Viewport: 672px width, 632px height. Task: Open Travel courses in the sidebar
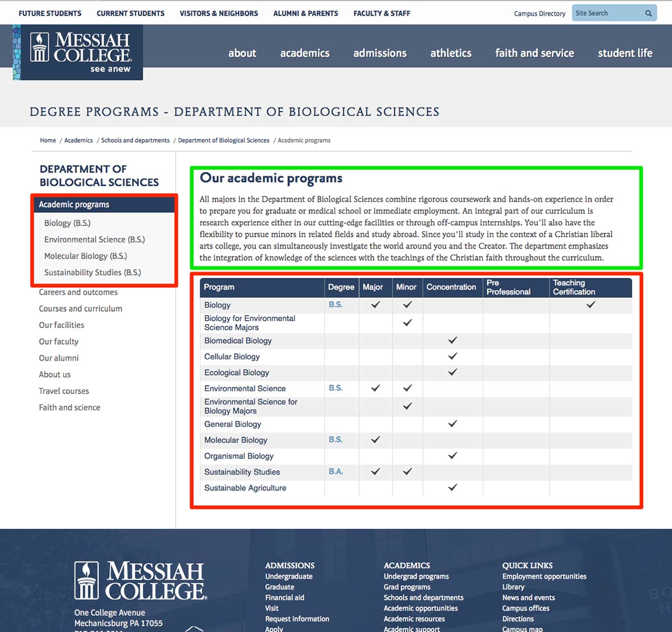[64, 391]
